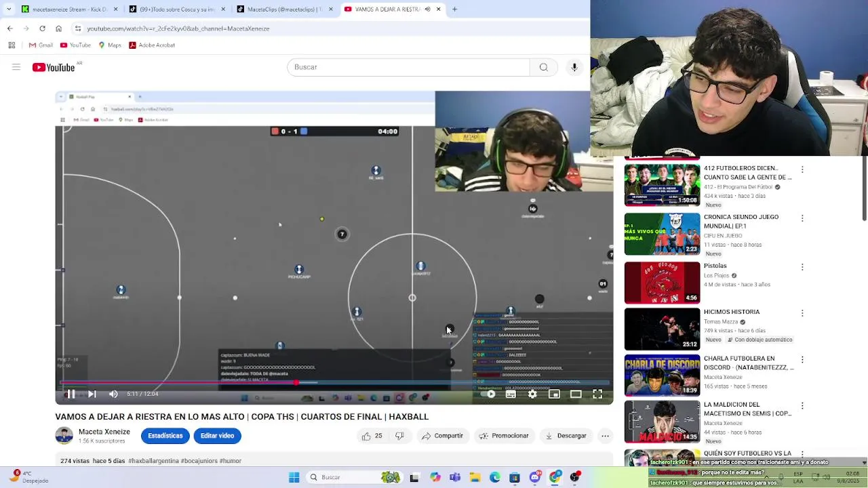Go to the YouTube home logo
This screenshot has height=488, width=868.
tap(54, 67)
